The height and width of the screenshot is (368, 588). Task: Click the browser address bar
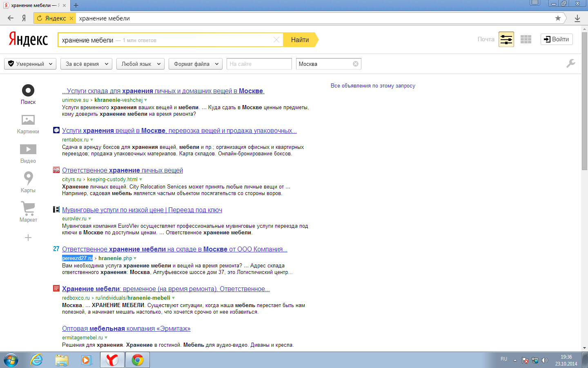(314, 18)
